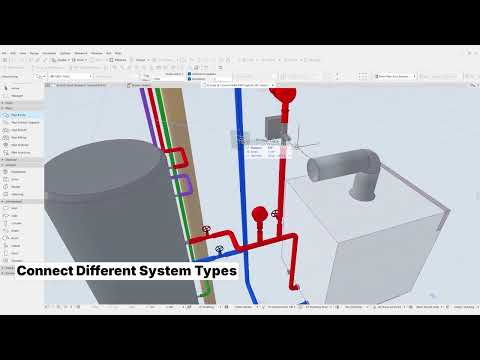Screen dimensions: 480x360
Task: Open the Document menu
Action: tap(49, 53)
